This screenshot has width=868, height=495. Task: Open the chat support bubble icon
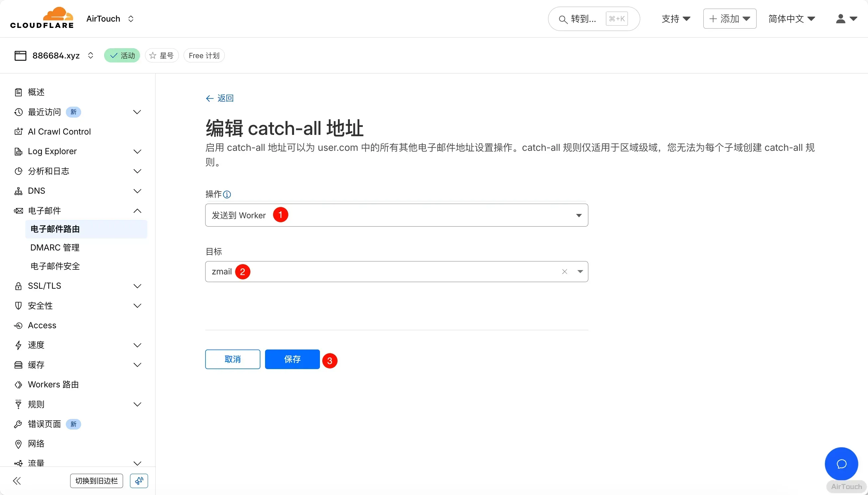[x=841, y=464]
